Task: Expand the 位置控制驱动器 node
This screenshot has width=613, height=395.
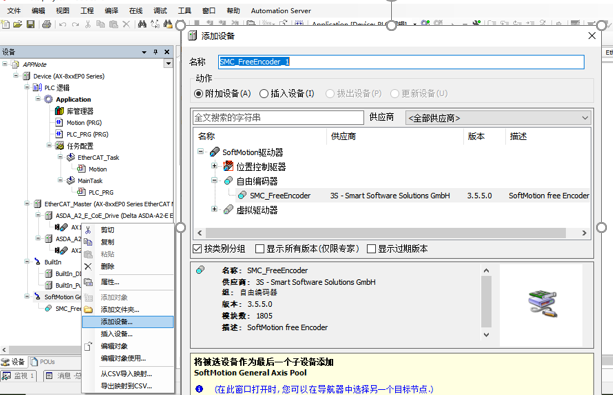Action: tap(214, 166)
